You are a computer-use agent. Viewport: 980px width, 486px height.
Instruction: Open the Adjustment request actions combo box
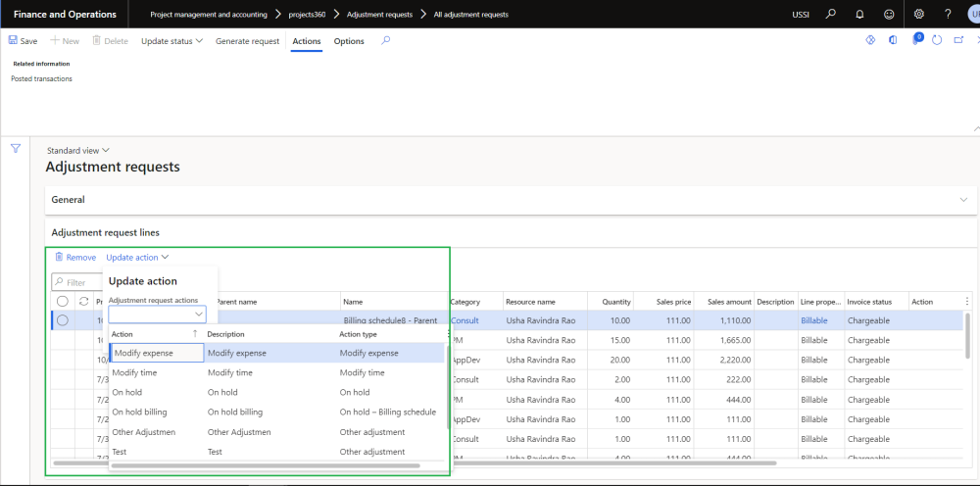pos(157,315)
